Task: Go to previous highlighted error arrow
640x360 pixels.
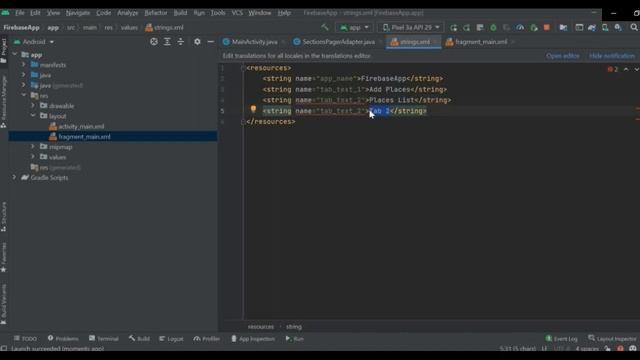Action: click(x=626, y=69)
